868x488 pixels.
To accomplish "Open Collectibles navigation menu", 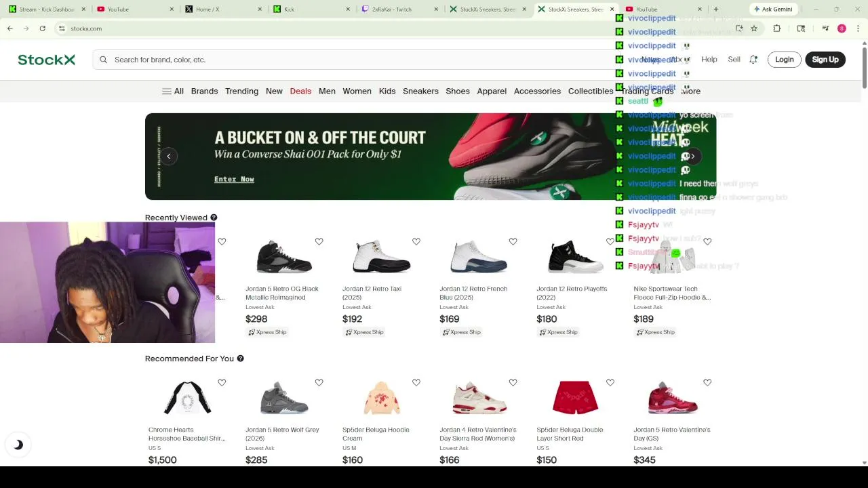I will point(591,91).
